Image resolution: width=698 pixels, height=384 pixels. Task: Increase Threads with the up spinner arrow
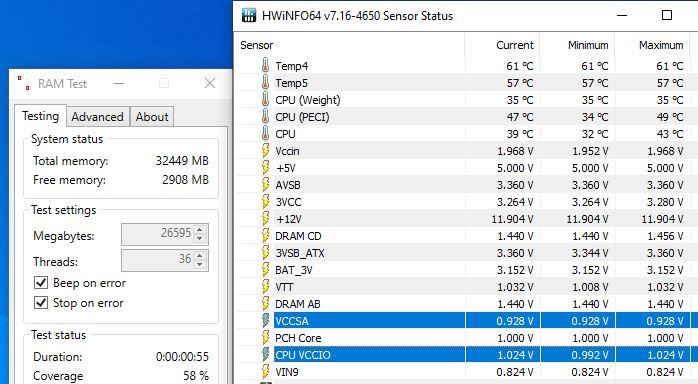(x=200, y=256)
